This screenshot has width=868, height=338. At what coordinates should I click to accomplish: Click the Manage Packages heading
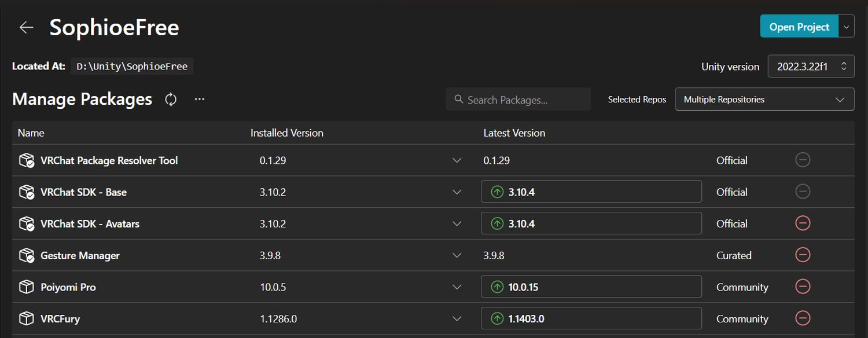coord(82,100)
